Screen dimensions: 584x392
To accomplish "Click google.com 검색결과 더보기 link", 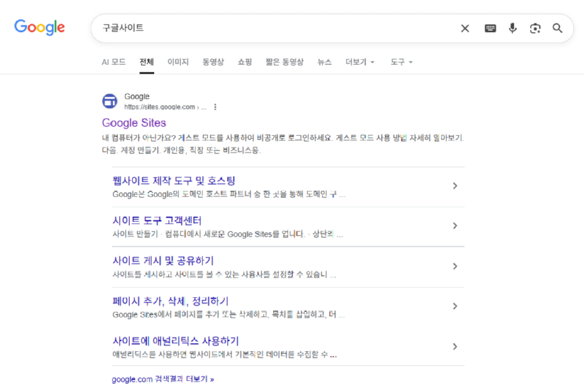I will (163, 380).
